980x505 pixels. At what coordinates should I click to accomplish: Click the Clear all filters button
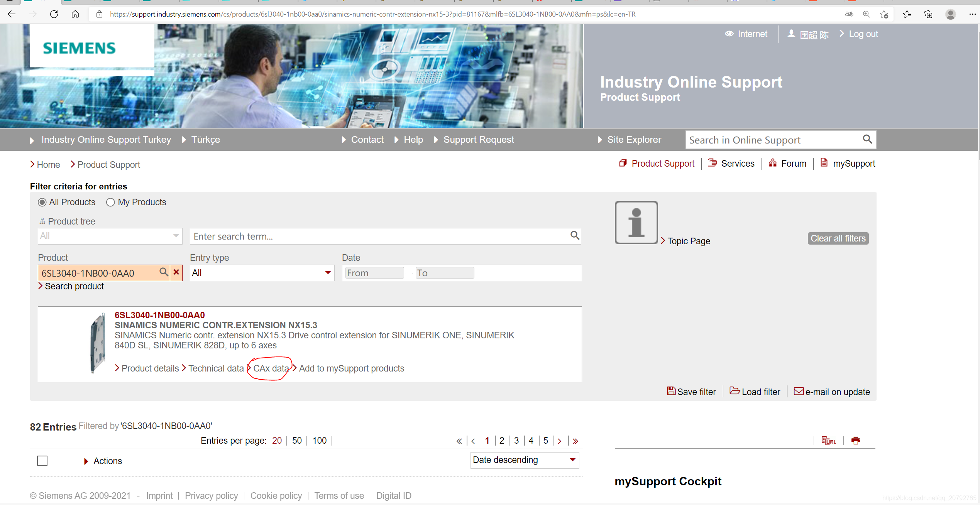point(838,238)
